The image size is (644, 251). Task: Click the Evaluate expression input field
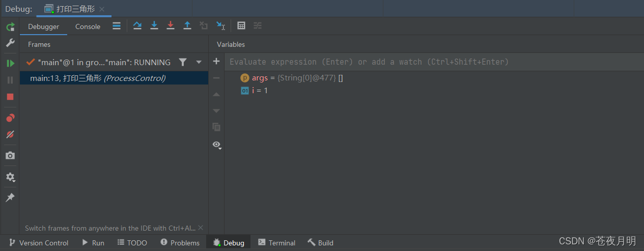[x=407, y=62]
